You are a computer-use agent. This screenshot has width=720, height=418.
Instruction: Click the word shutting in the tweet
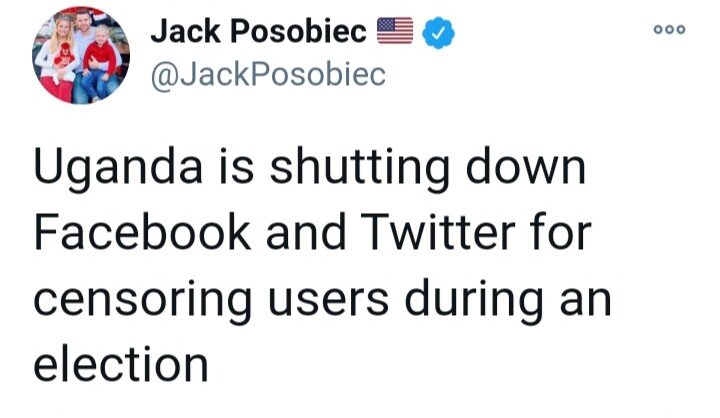(357, 172)
